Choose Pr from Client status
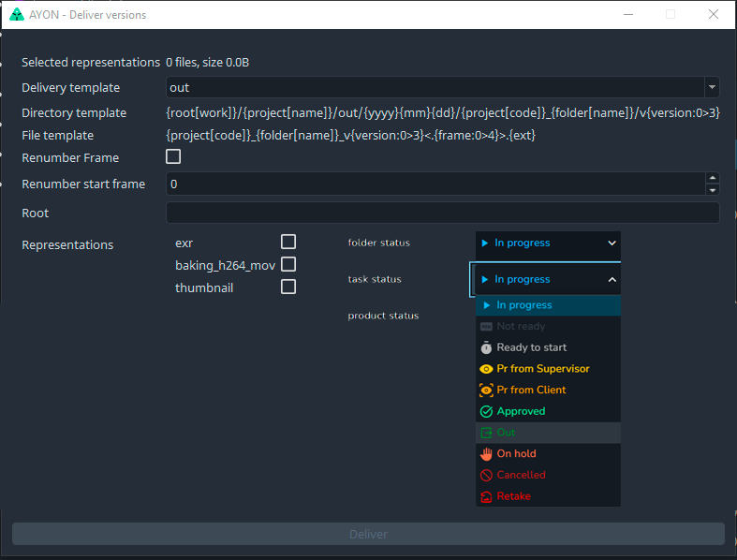Screen dimensions: 737x560 point(548,391)
